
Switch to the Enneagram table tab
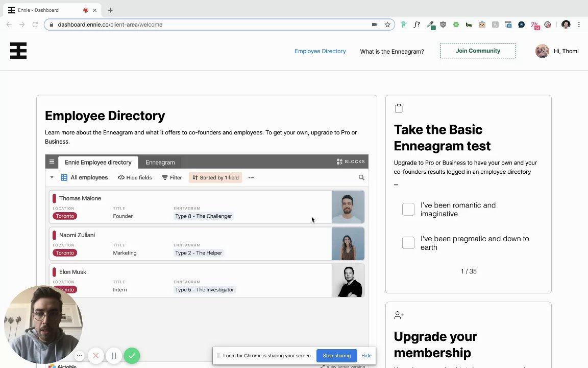[160, 162]
